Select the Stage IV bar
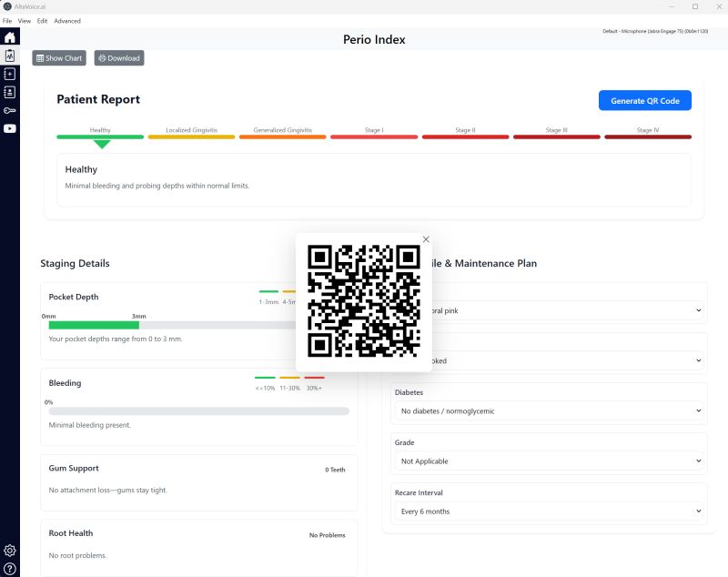The height and width of the screenshot is (577, 728). 648,137
